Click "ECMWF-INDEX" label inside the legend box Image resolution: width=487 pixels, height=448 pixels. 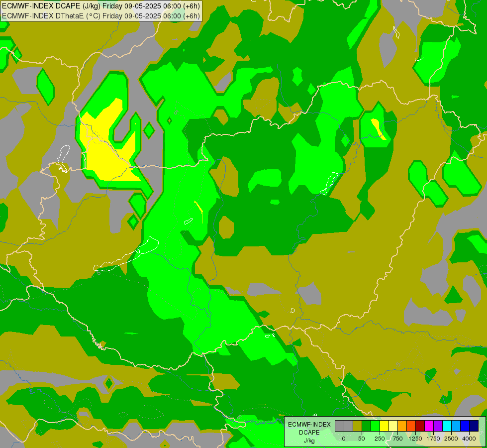point(309,425)
